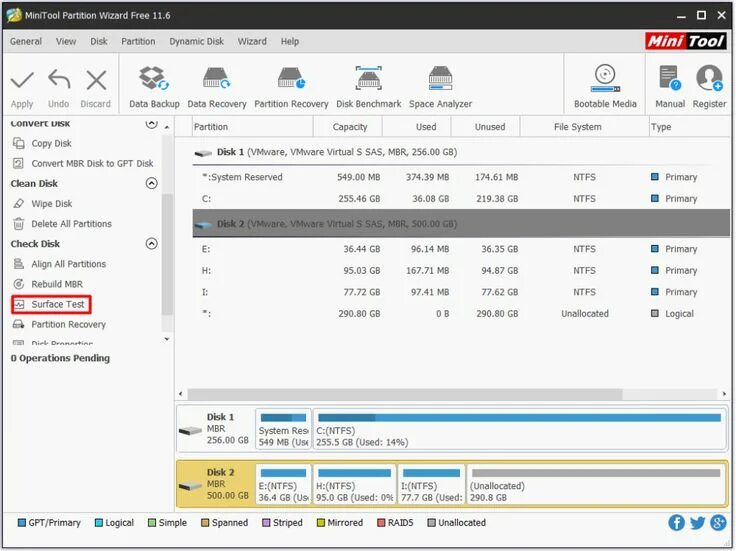Viewport: 736px width, 551px height.
Task: Select the H: partition row
Action: pos(461,270)
